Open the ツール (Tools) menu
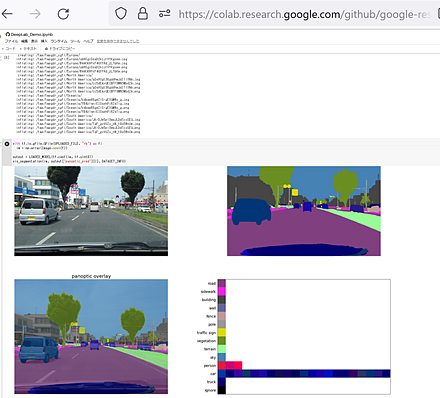The height and width of the screenshot is (398, 440). click(75, 41)
